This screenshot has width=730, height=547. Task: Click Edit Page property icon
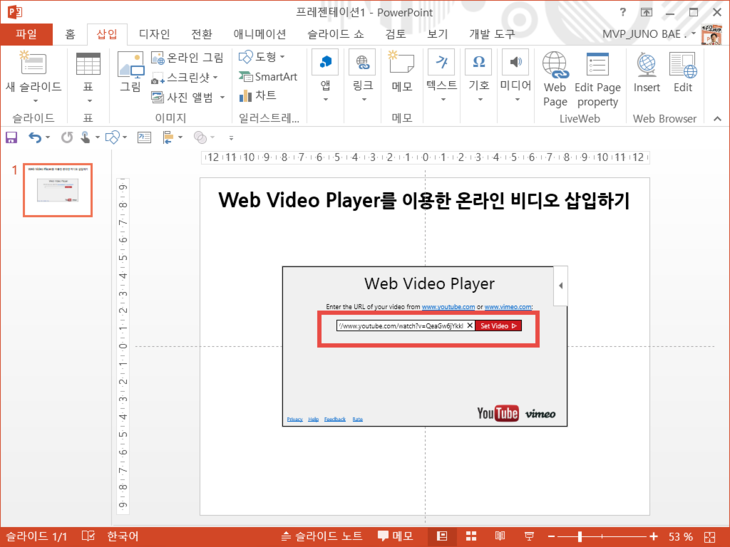coord(597,65)
